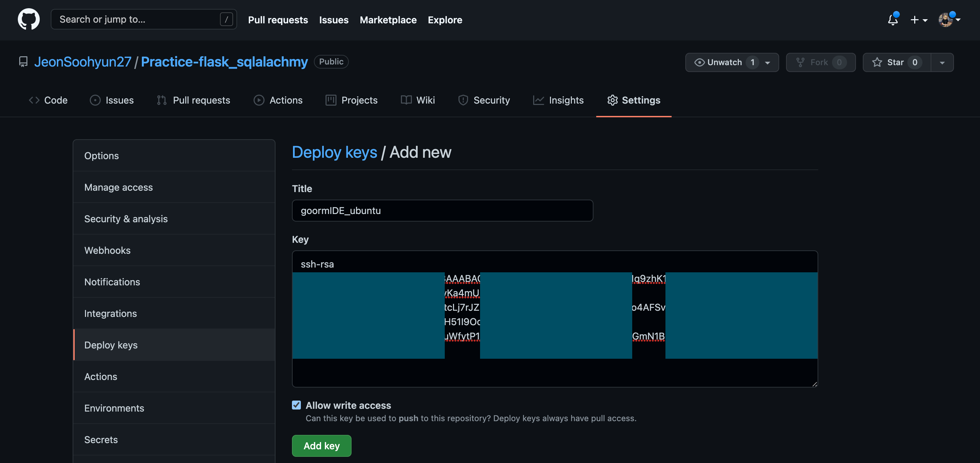Open the JeonSoohyun27 profile link
This screenshot has height=463, width=980.
click(83, 62)
